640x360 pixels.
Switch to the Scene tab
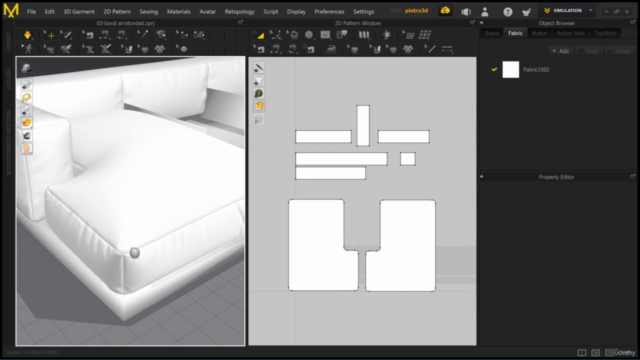(x=492, y=33)
